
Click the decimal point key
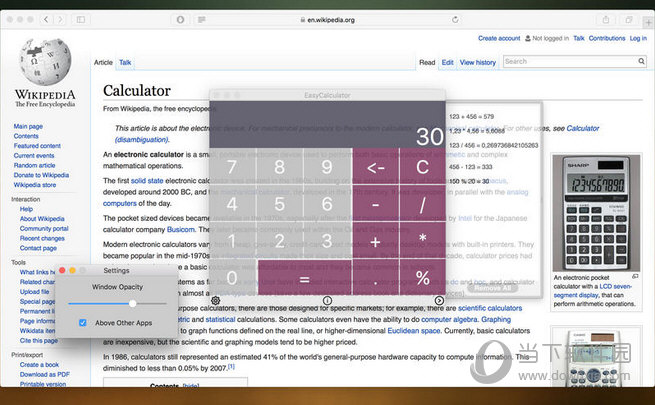[376, 278]
